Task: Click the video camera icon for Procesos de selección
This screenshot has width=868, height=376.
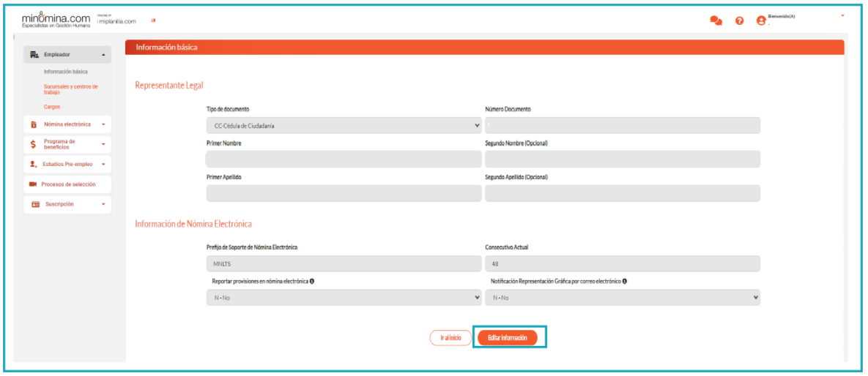Action: pyautogui.click(x=33, y=184)
